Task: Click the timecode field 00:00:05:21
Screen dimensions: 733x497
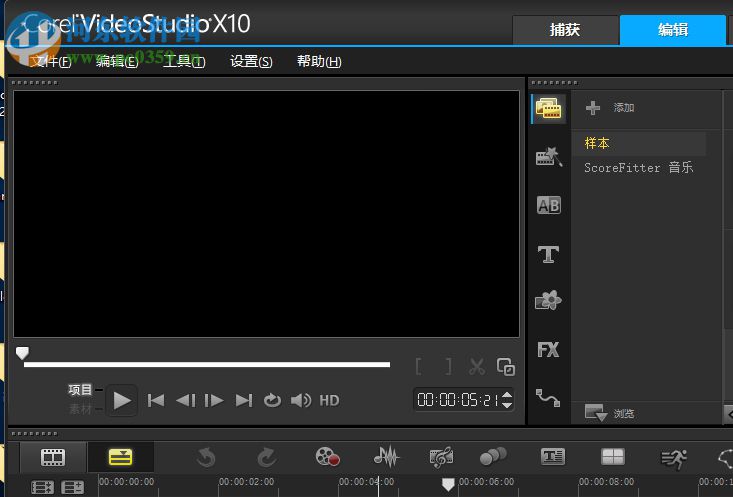Action: point(457,400)
